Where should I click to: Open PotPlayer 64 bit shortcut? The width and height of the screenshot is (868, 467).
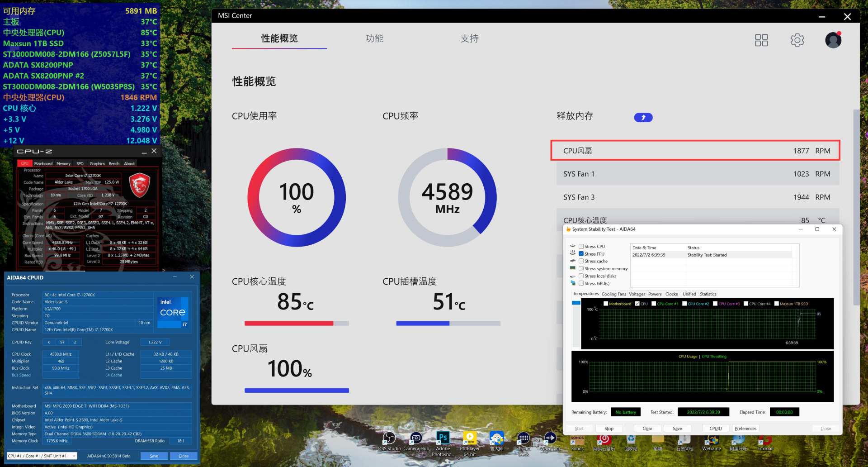coord(470,438)
